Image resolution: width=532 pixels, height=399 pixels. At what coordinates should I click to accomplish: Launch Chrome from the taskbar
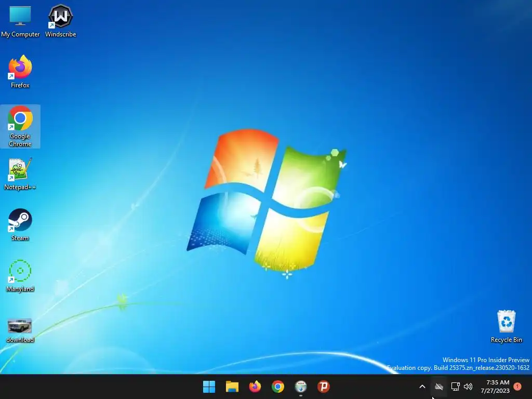(x=278, y=387)
